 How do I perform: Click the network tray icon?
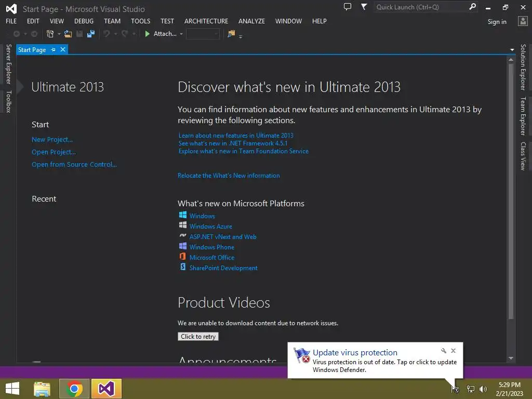[x=471, y=389]
